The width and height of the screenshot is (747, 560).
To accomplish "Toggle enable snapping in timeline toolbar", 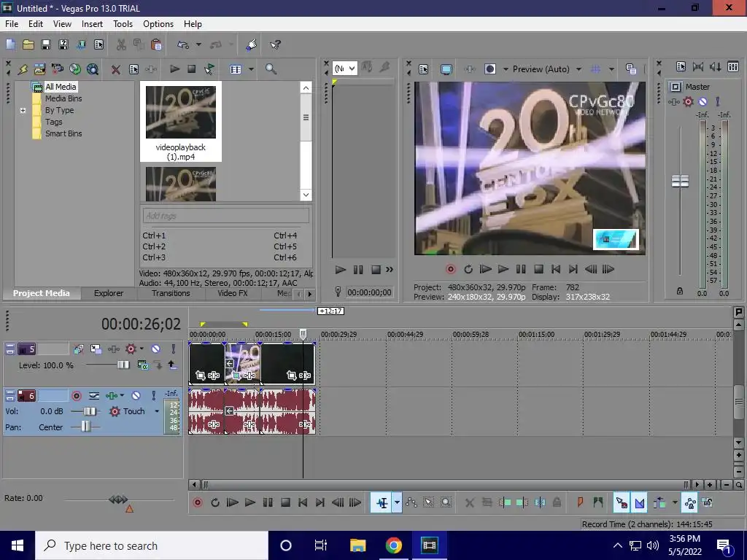I will tap(621, 502).
